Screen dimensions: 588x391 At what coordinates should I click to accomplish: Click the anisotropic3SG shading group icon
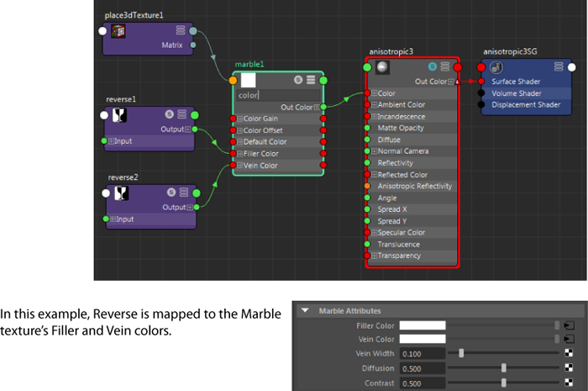pos(496,67)
